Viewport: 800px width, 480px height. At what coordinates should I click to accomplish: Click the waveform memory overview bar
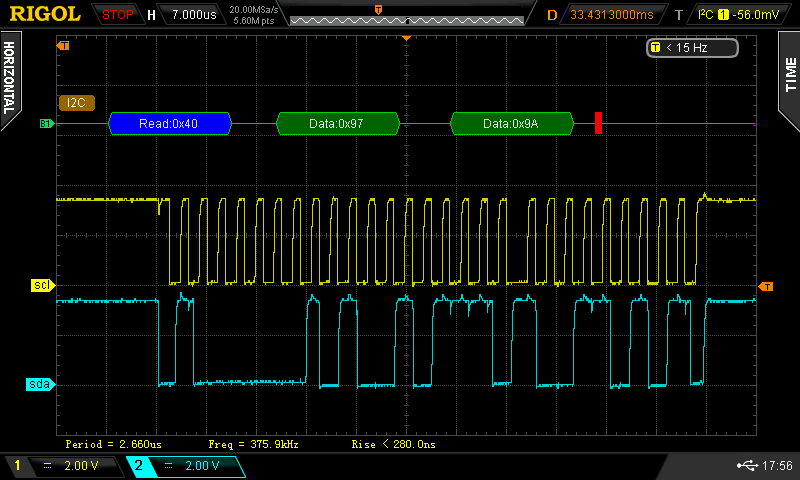(x=407, y=20)
